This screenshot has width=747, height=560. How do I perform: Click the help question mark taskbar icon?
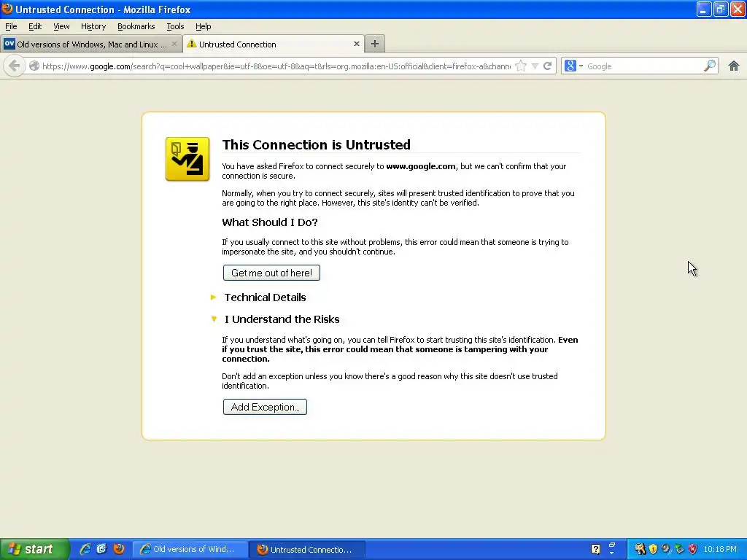tap(595, 549)
